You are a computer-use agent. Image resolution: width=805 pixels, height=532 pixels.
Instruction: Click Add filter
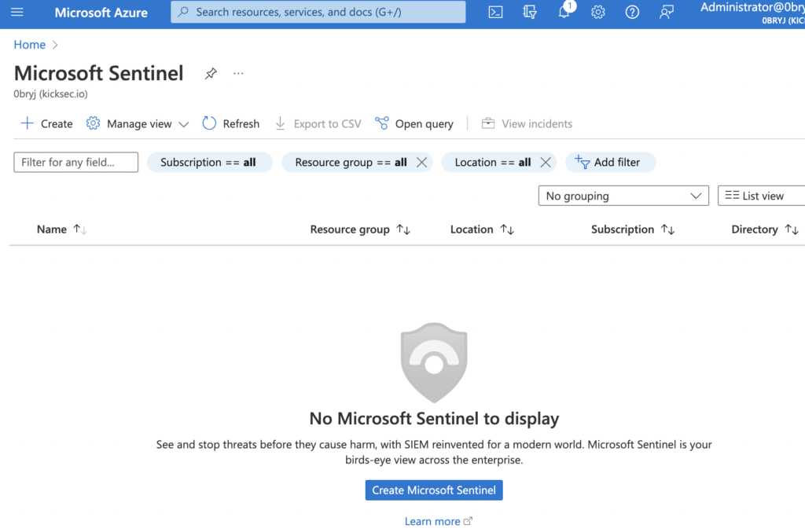610,162
